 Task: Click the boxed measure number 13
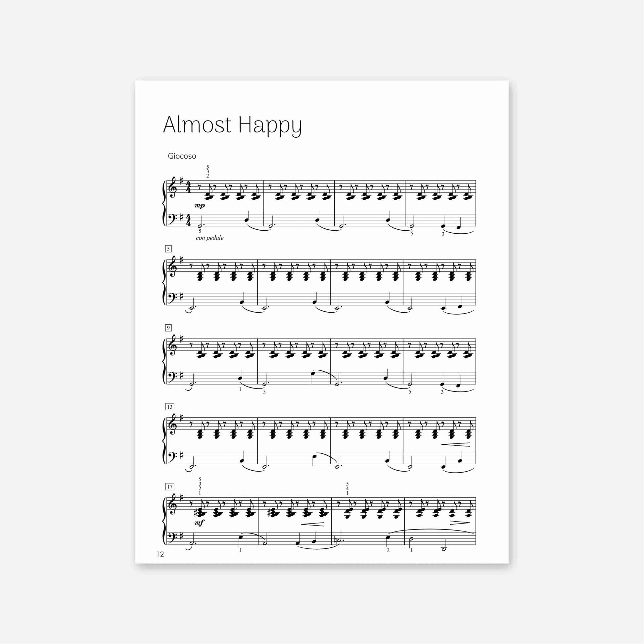(170, 407)
